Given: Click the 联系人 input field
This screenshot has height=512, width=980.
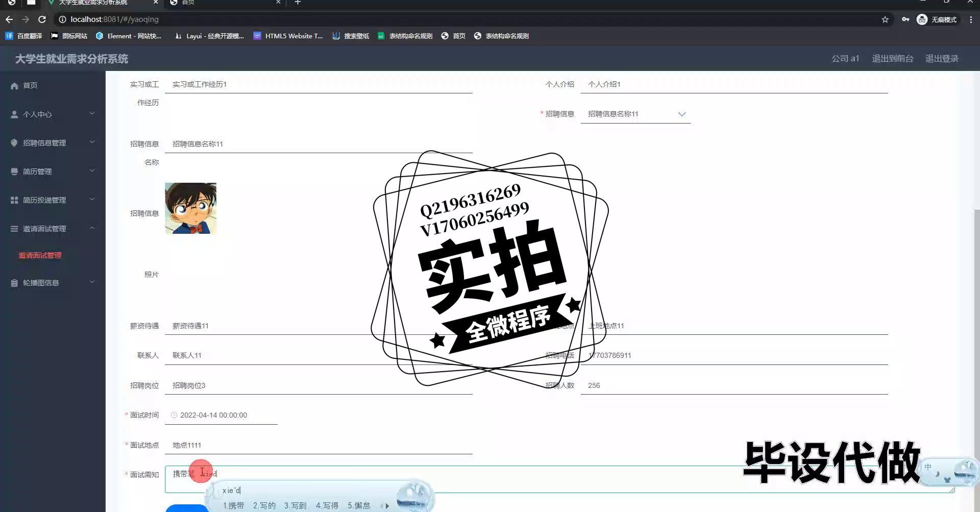Looking at the screenshot, I should pyautogui.click(x=318, y=355).
